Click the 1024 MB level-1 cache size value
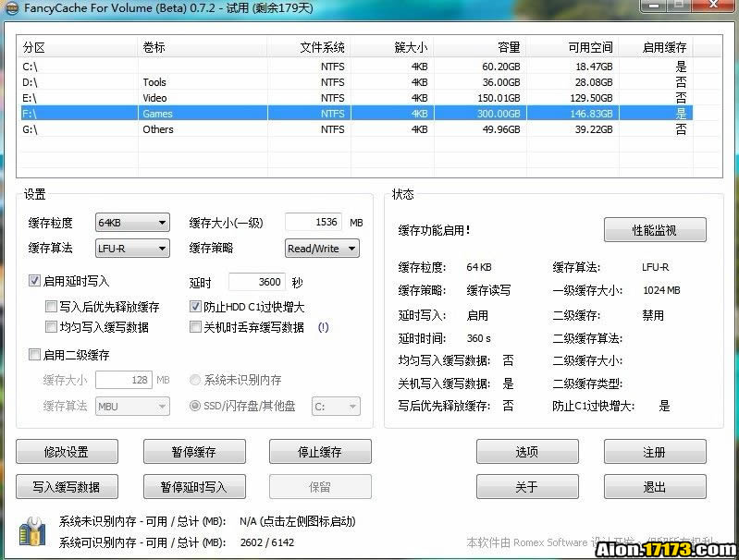Screen dimensions: 739x560 coord(661,290)
